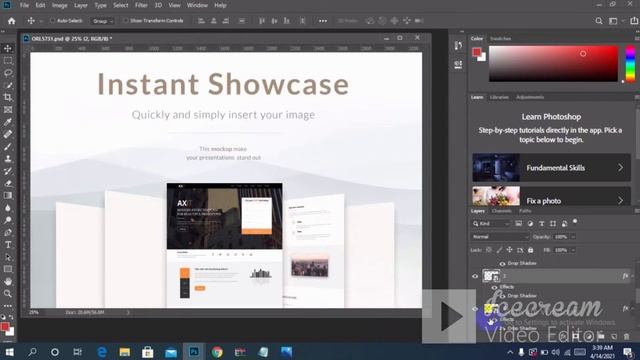This screenshot has width=640, height=360.
Task: Toggle the layer filter on/off switch
Action: pos(575,222)
